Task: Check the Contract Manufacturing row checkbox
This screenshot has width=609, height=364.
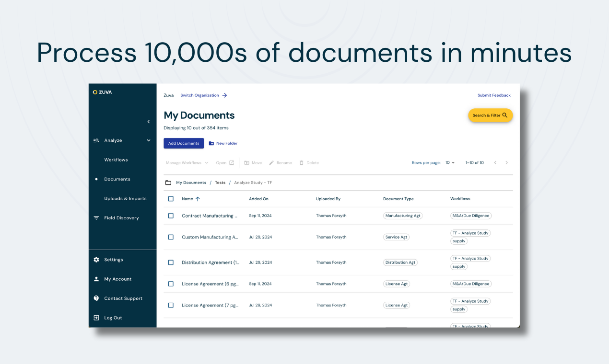Action: [171, 216]
